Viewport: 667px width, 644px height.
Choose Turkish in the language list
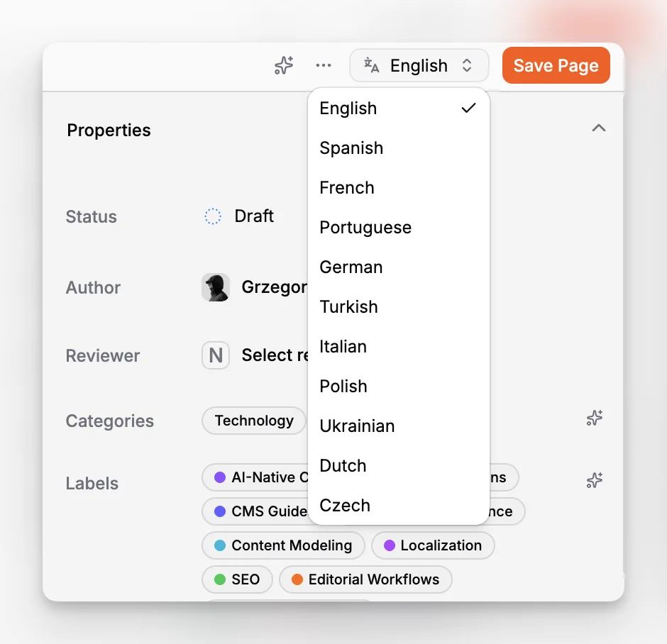[399, 306]
